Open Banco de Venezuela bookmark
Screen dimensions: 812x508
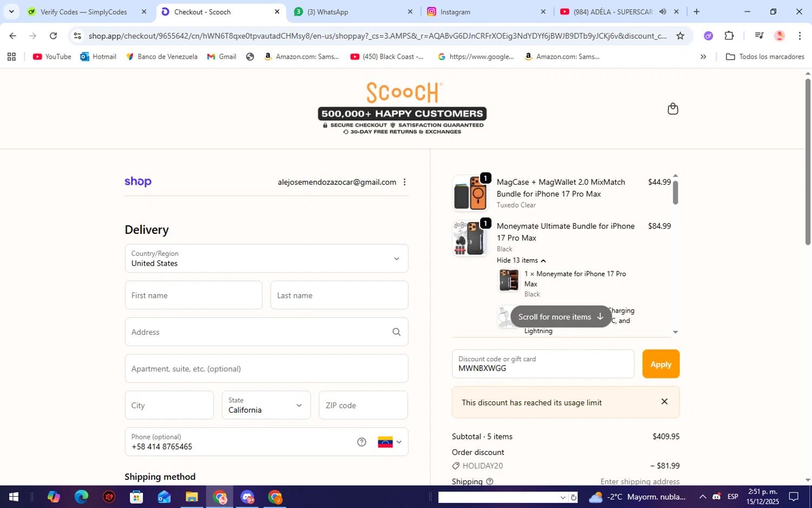(x=161, y=57)
